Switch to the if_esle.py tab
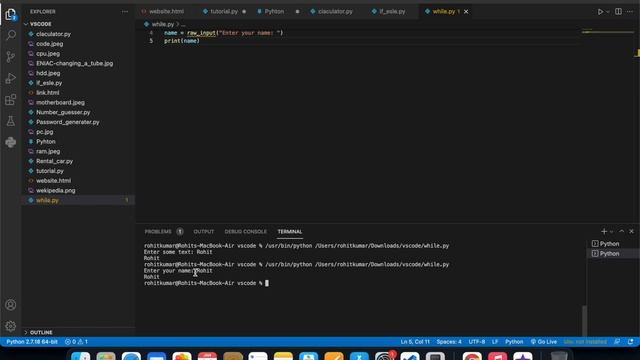The width and height of the screenshot is (640, 360). pos(392,11)
